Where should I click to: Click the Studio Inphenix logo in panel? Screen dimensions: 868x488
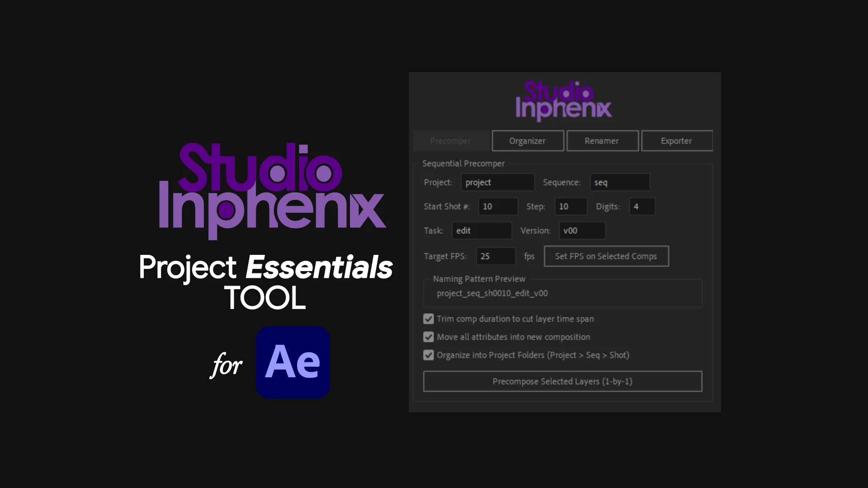564,101
